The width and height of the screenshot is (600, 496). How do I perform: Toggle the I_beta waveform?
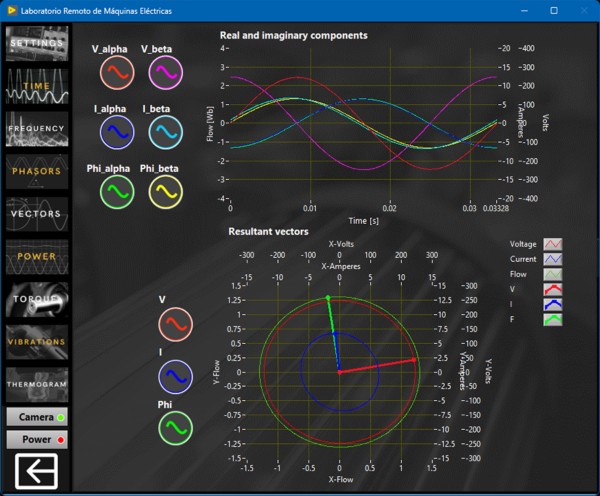(165, 131)
